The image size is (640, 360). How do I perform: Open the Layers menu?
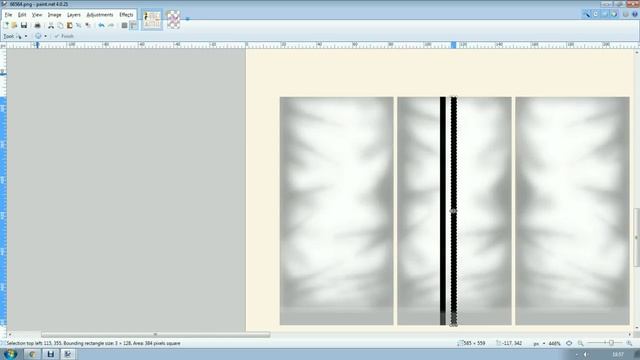click(74, 15)
